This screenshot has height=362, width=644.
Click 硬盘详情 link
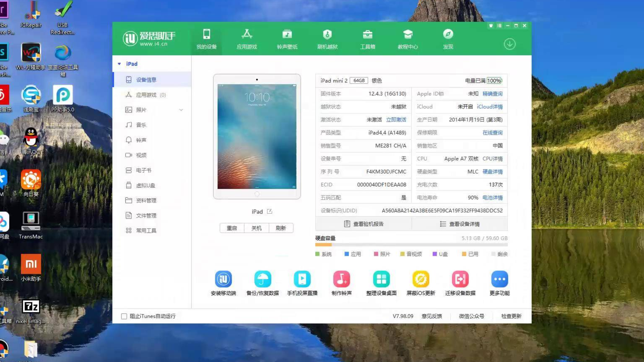tap(492, 172)
